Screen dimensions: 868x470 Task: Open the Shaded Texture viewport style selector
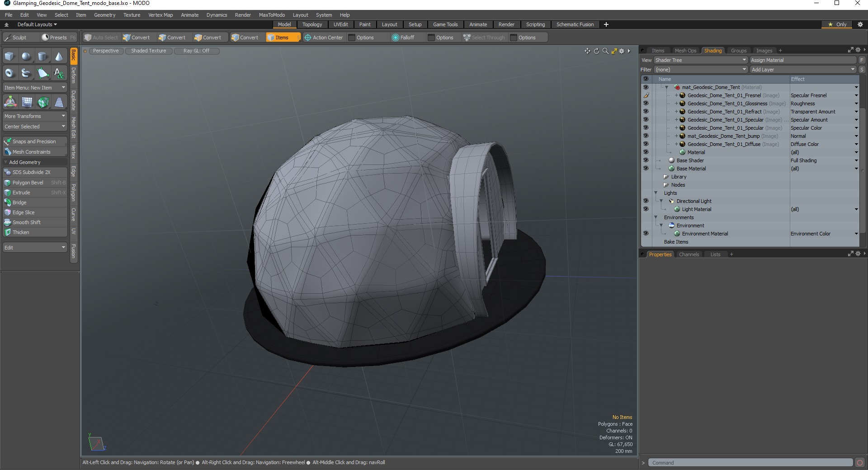(x=149, y=51)
